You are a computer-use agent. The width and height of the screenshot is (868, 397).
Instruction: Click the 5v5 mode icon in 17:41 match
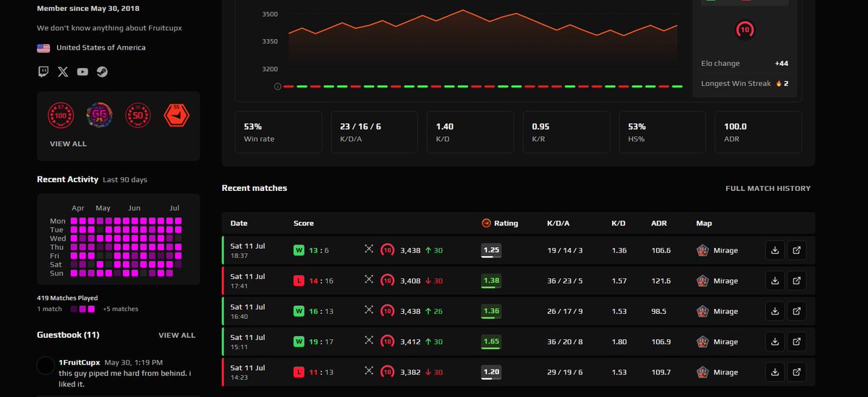point(368,281)
